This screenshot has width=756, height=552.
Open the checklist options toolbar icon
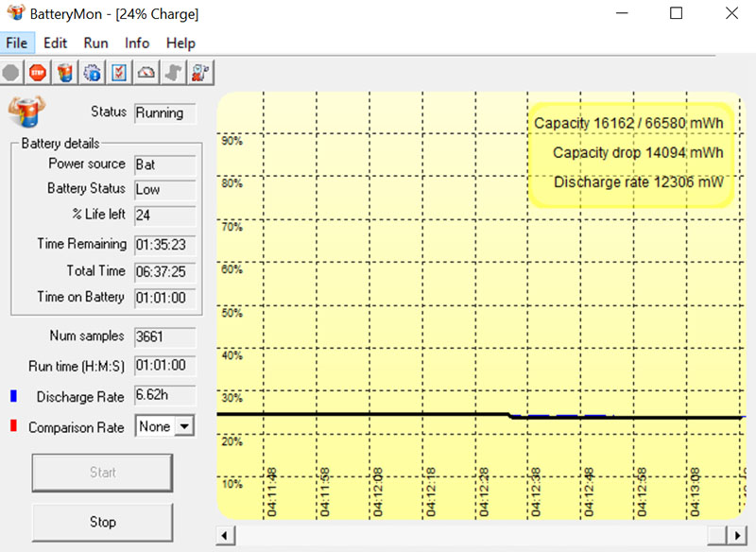(119, 74)
